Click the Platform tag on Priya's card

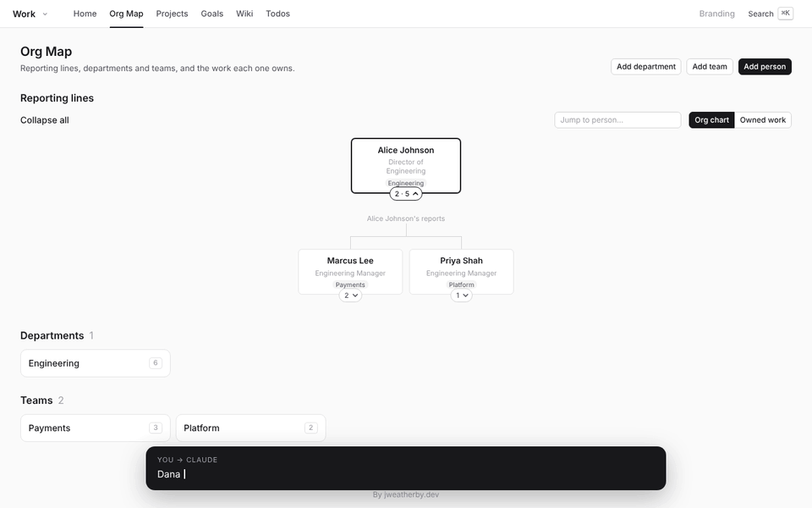click(462, 284)
